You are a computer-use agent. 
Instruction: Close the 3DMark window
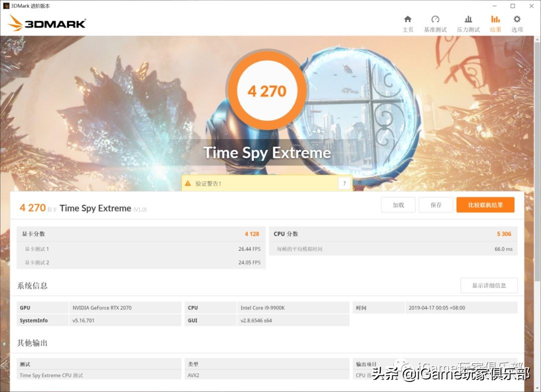click(x=531, y=6)
